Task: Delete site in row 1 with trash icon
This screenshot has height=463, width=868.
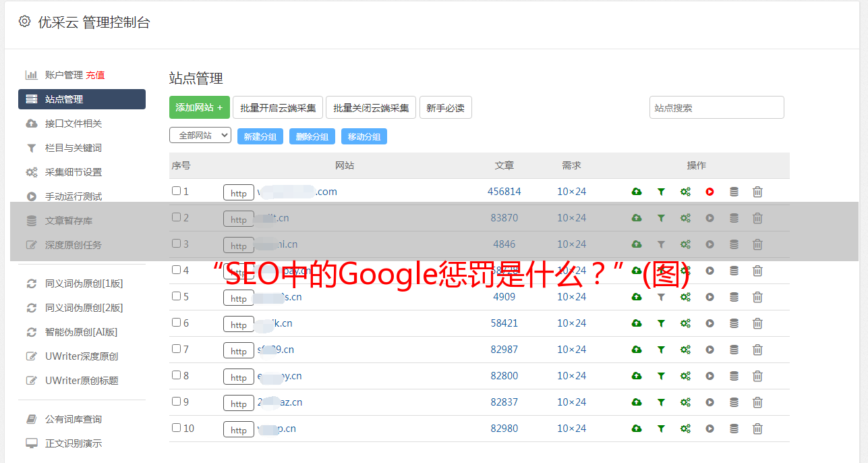Action: (x=757, y=192)
